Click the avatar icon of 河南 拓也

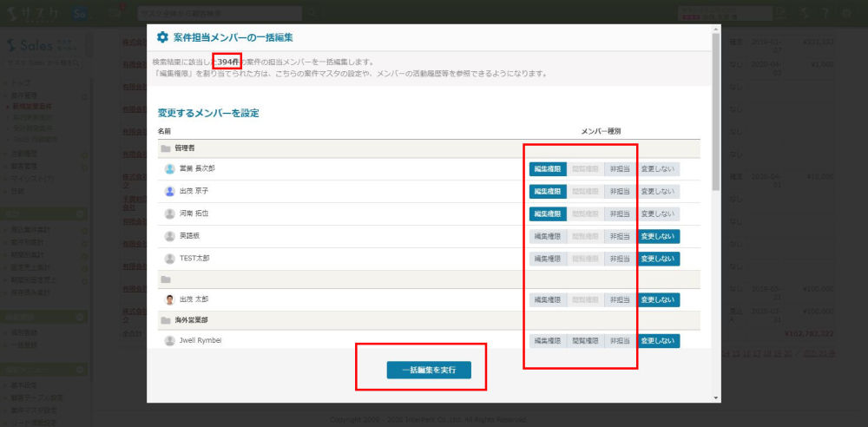[x=169, y=213]
